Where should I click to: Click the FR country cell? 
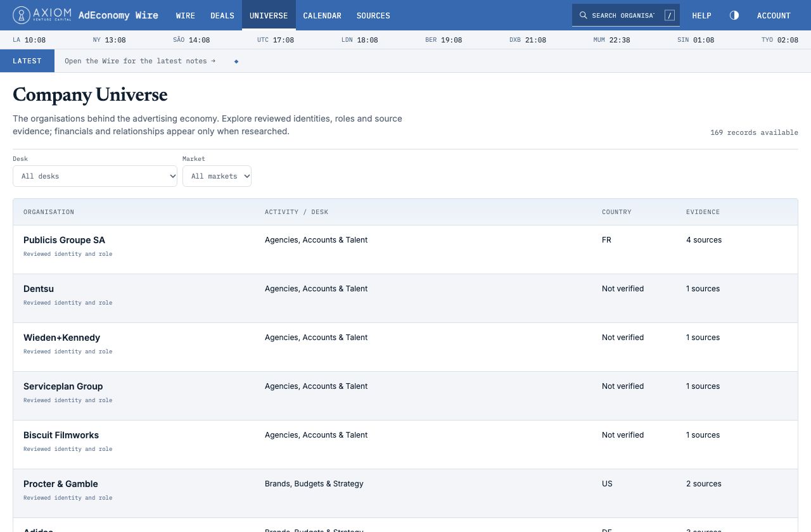pyautogui.click(x=606, y=240)
